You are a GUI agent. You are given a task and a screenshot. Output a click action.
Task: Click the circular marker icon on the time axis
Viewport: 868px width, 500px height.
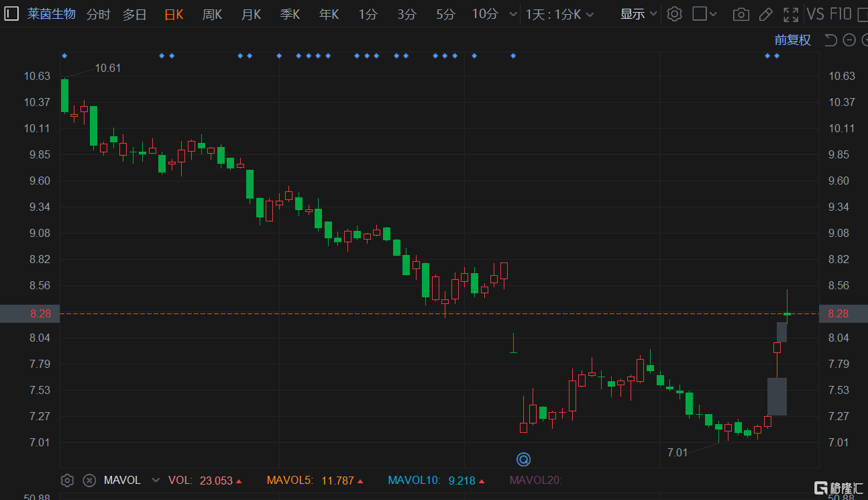tap(523, 459)
